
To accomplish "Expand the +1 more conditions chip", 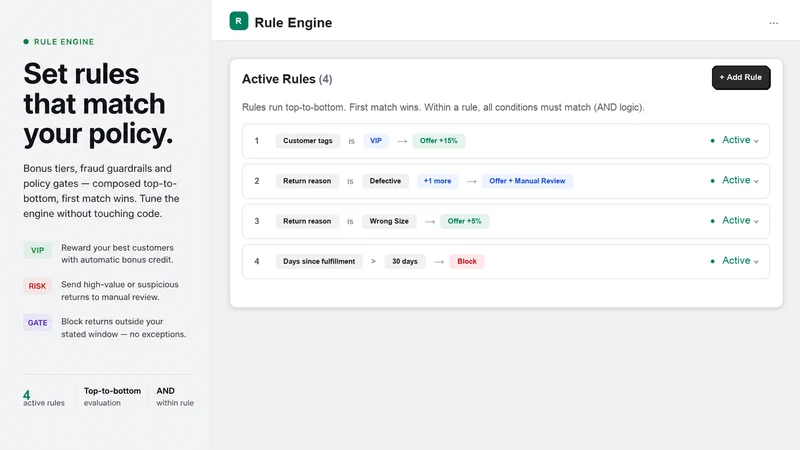I will 437,181.
